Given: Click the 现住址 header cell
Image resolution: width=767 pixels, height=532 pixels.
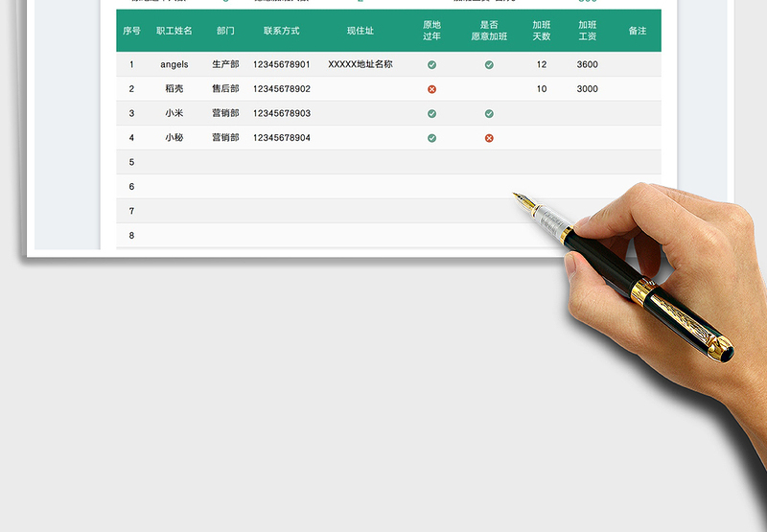Looking at the screenshot, I should pyautogui.click(x=360, y=31).
